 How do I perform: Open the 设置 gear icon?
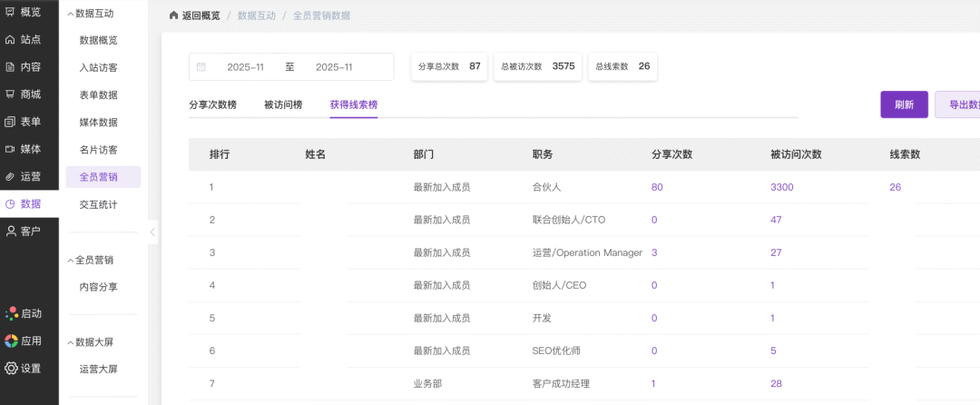(11, 369)
